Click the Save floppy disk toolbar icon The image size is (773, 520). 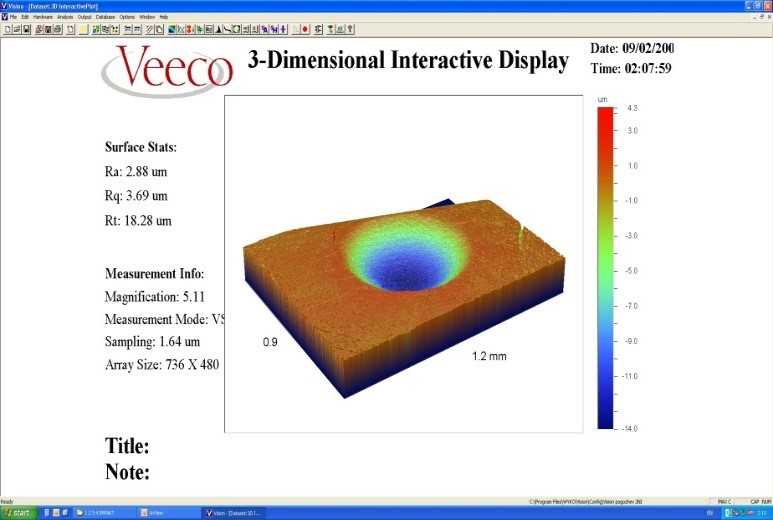click(26, 29)
